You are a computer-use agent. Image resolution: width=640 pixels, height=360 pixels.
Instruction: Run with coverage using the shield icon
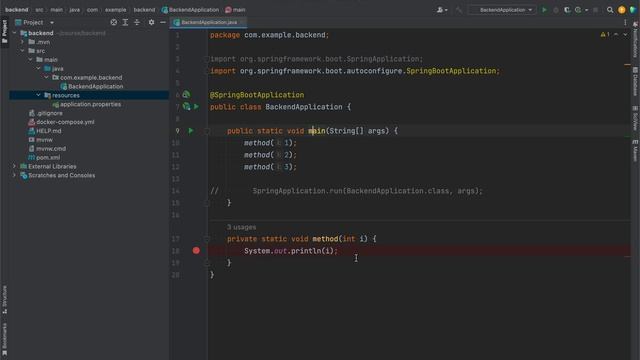pos(567,10)
